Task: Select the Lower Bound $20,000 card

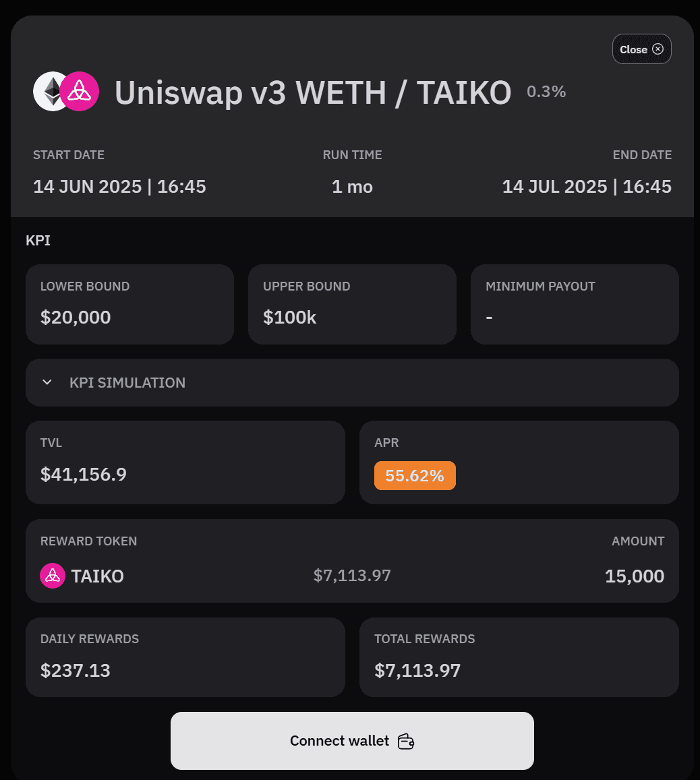Action: pyautogui.click(x=129, y=304)
